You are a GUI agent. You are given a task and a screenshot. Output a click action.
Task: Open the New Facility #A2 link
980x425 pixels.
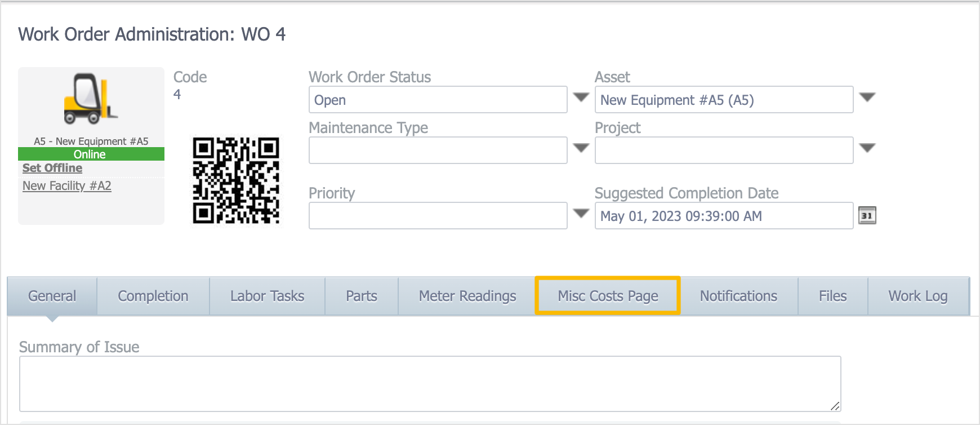click(67, 186)
